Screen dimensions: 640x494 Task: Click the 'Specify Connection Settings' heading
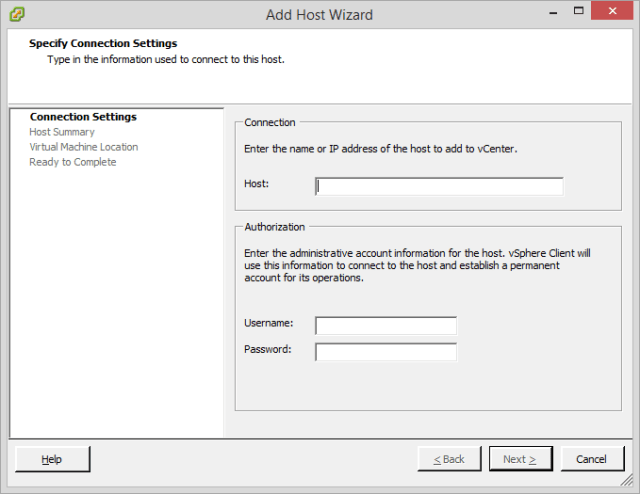tap(103, 43)
